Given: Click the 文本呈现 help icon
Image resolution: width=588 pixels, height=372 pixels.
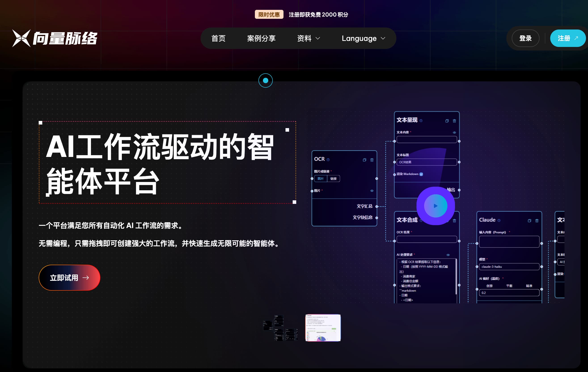Looking at the screenshot, I should coord(421,120).
